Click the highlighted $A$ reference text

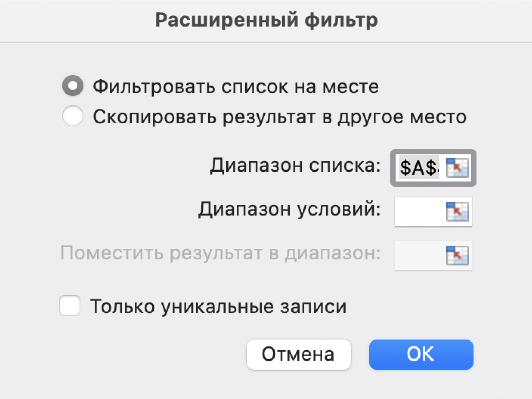click(418, 168)
